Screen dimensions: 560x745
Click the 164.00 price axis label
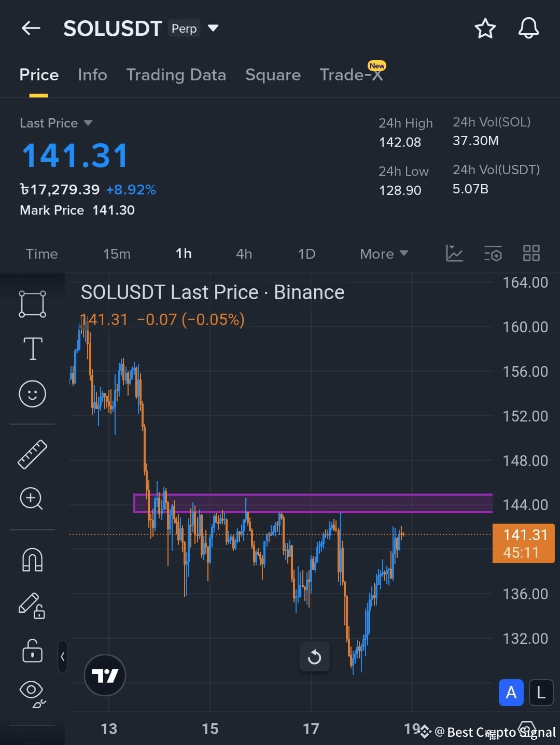click(525, 283)
